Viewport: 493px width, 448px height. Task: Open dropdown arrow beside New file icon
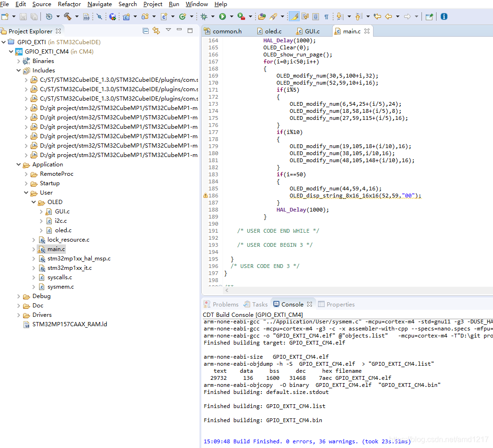coord(14,16)
